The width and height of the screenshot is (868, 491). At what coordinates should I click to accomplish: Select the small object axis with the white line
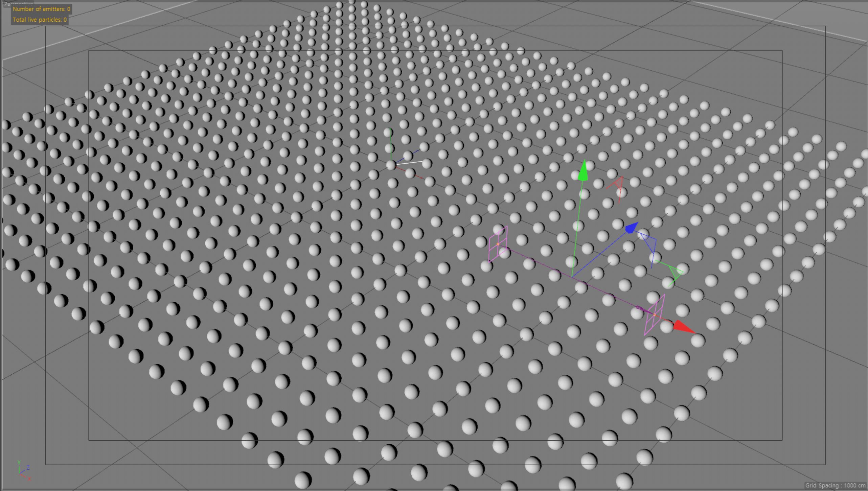click(x=391, y=164)
